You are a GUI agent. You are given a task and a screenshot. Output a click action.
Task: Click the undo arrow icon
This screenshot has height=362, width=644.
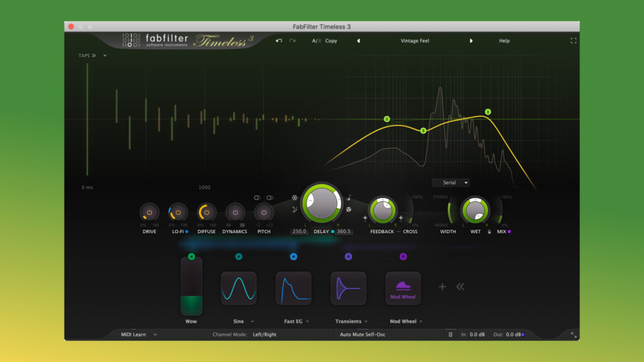tap(279, 41)
